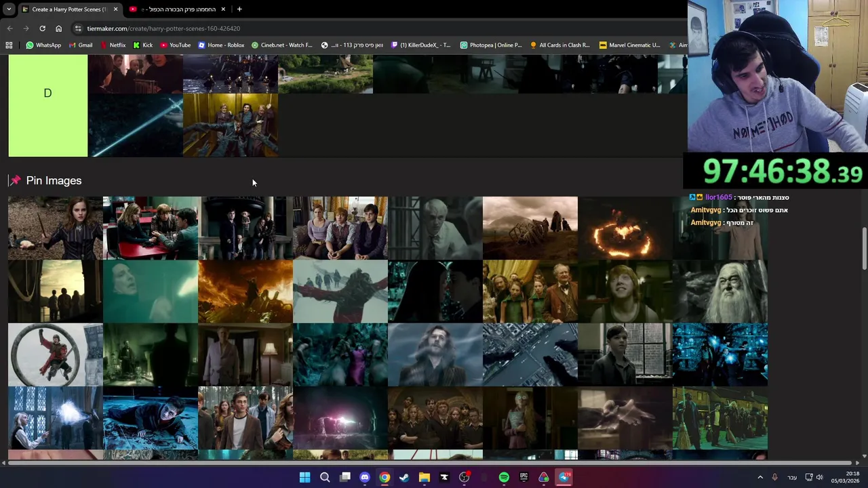The image size is (868, 488).
Task: Open File Explorer from the taskbar
Action: [x=424, y=477]
